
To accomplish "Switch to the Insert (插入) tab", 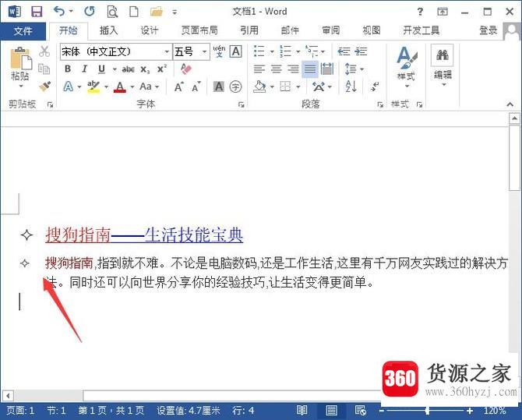I will pyautogui.click(x=109, y=30).
